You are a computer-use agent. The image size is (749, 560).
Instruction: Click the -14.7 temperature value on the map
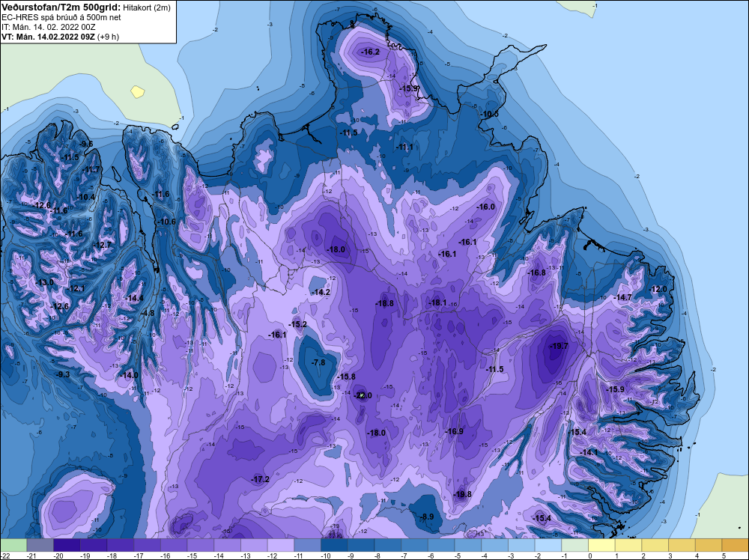(x=623, y=297)
